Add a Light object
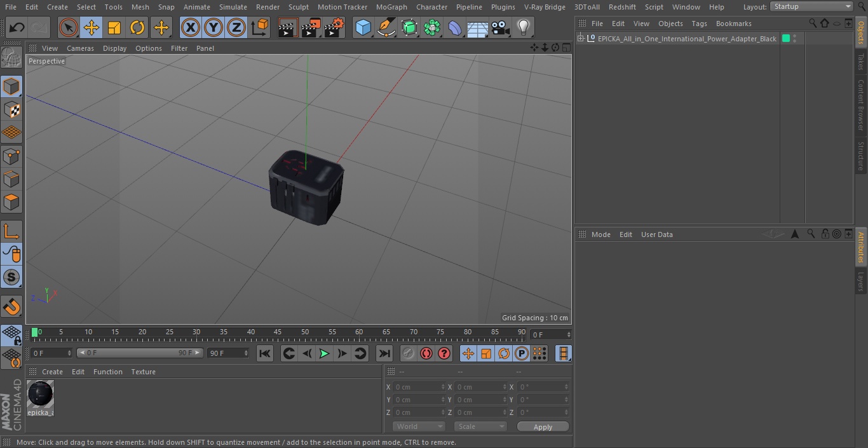 tap(523, 27)
